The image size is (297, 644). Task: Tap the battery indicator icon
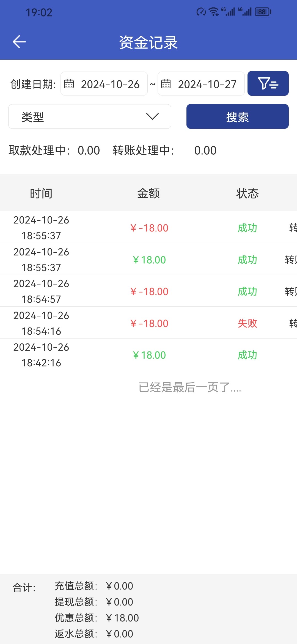(x=263, y=12)
